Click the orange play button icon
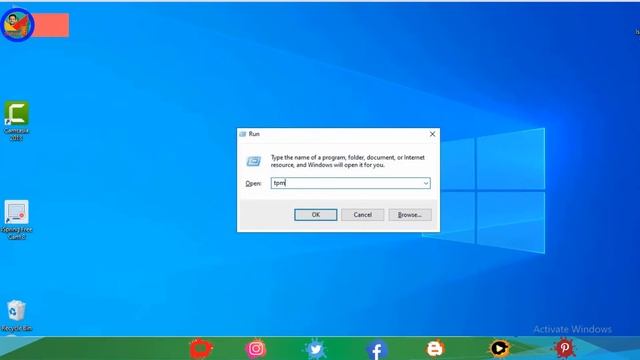Image resolution: width=640 pixels, height=360 pixels. click(499, 349)
